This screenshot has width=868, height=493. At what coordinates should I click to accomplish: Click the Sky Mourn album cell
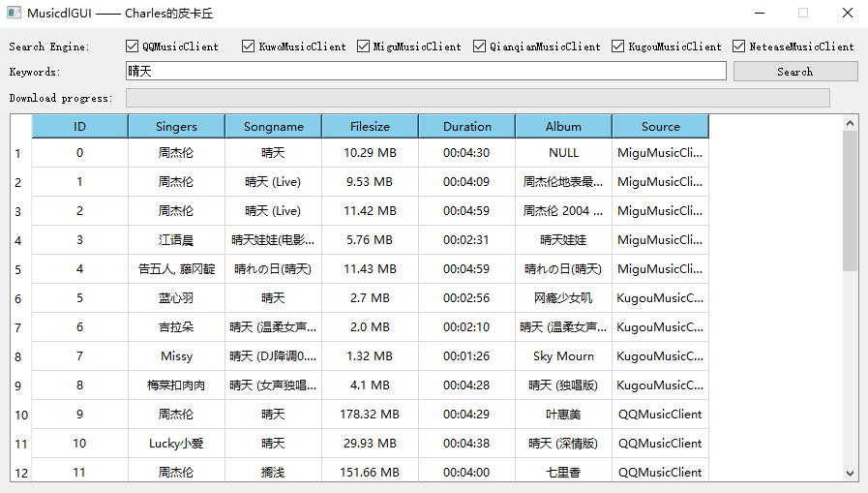coord(563,356)
